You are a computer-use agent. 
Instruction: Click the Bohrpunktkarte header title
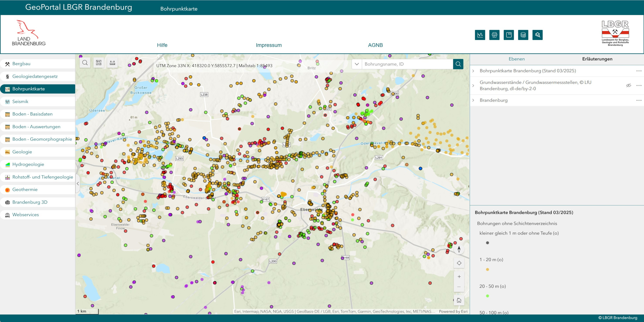tap(179, 9)
